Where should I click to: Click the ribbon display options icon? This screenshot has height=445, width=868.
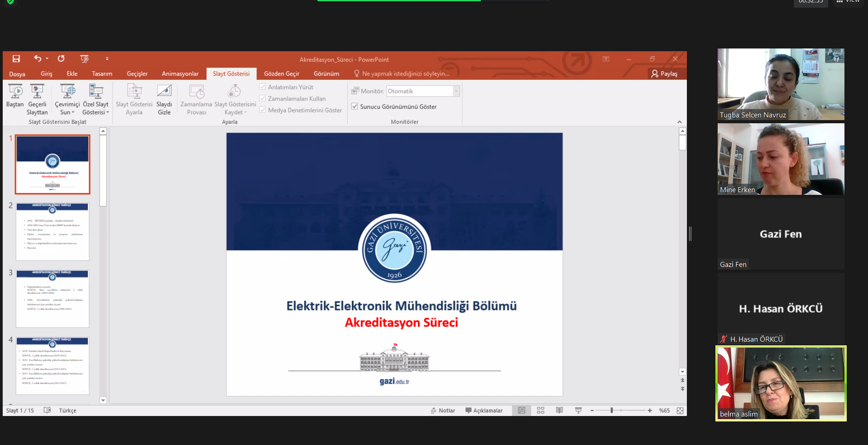coord(606,59)
